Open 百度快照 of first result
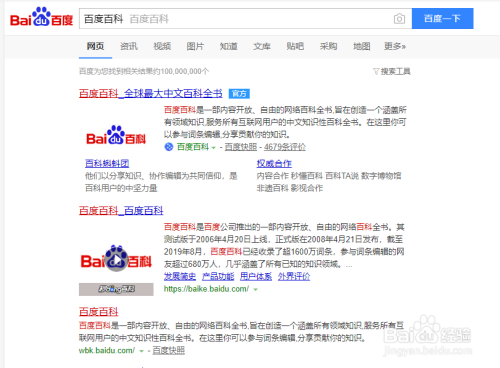 point(241,147)
